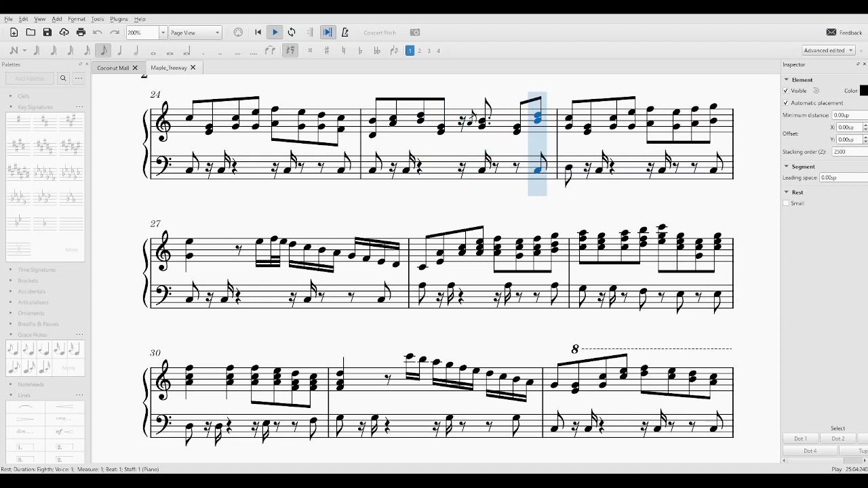The image size is (868, 488).
Task: Create a new score with toolbar icon
Action: pyautogui.click(x=14, y=33)
